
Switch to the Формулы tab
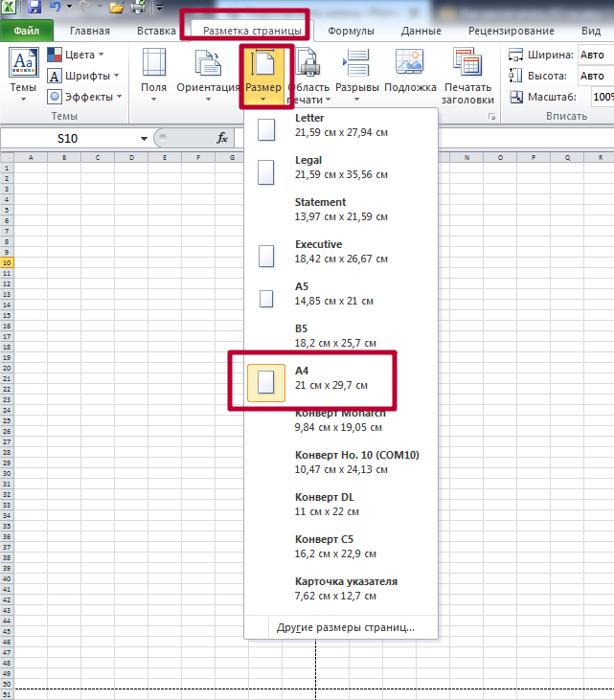pos(351,31)
